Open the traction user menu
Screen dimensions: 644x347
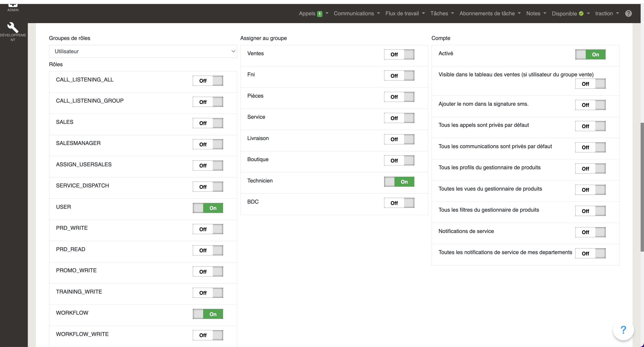click(607, 13)
